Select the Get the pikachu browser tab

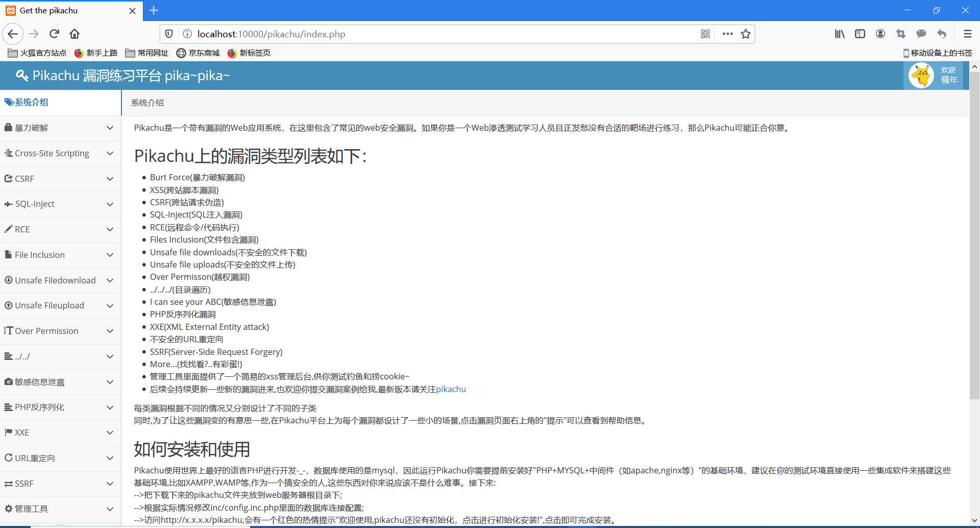71,10
